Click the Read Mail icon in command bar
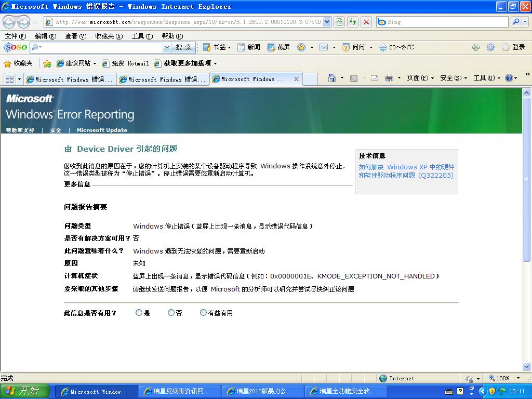This screenshot has width=532, height=399. pos(375,78)
